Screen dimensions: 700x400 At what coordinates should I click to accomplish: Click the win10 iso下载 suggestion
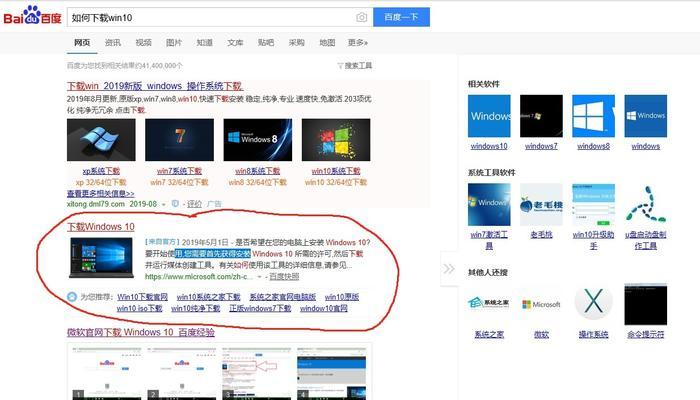click(140, 308)
